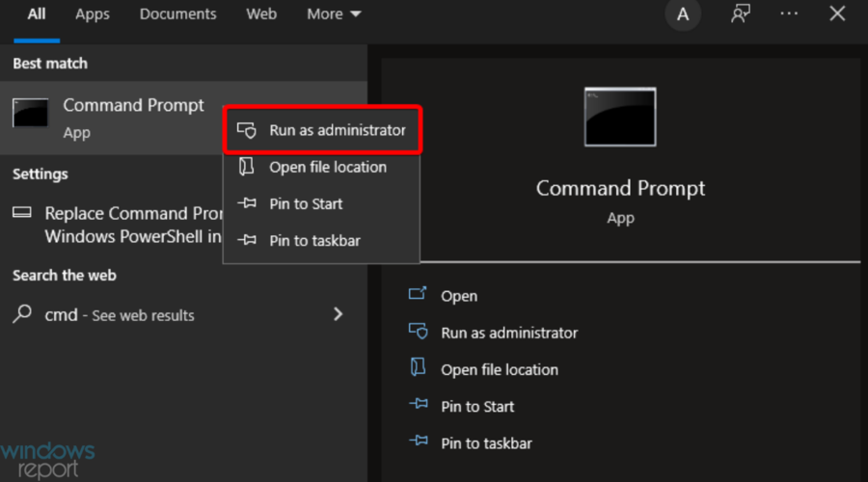Click Command Prompt title in preview pane
Viewport: 868px width, 482px height.
[620, 189]
